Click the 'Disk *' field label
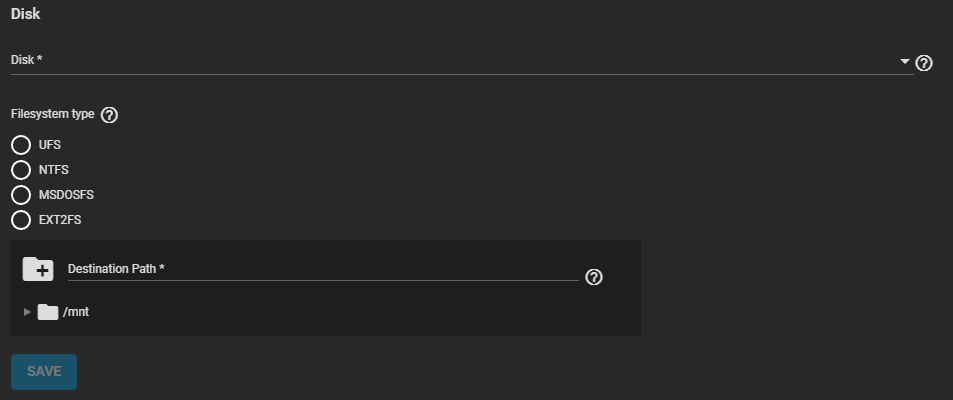 [26, 60]
